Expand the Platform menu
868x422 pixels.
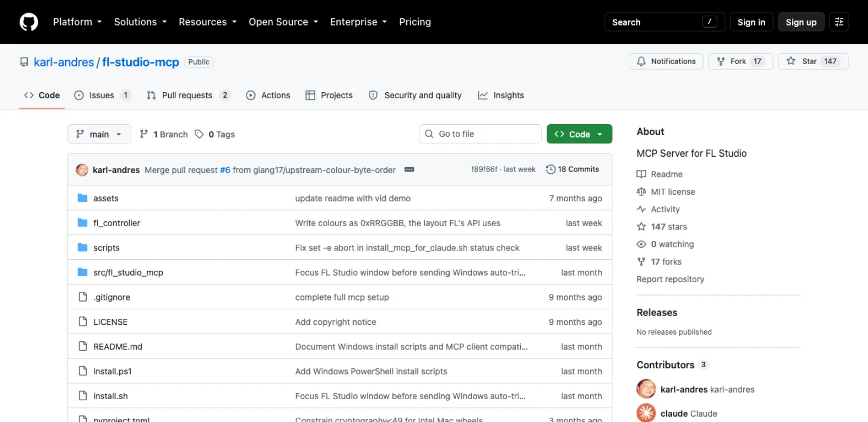78,22
